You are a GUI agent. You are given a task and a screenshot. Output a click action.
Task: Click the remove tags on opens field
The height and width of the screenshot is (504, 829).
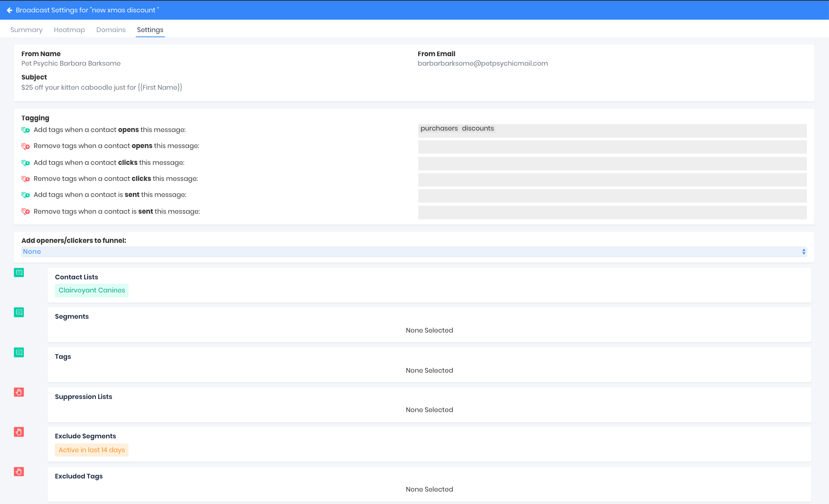pos(612,147)
